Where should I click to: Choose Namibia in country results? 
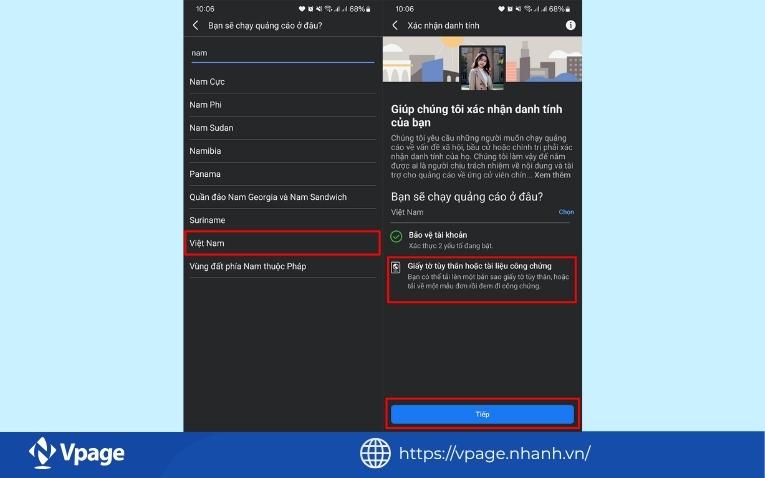pos(206,151)
